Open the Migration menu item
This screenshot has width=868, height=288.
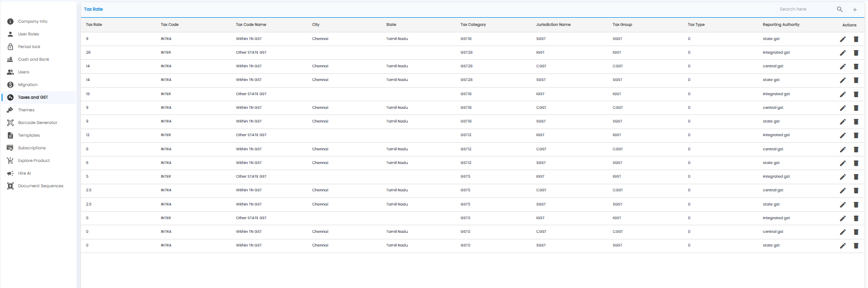click(x=28, y=85)
